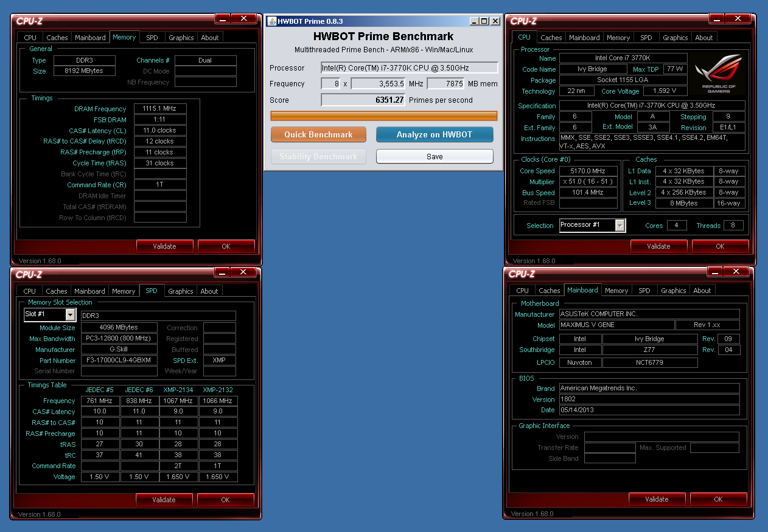Click Command Rate value 1T
Viewport: 768px width, 532px height.
tap(160, 185)
